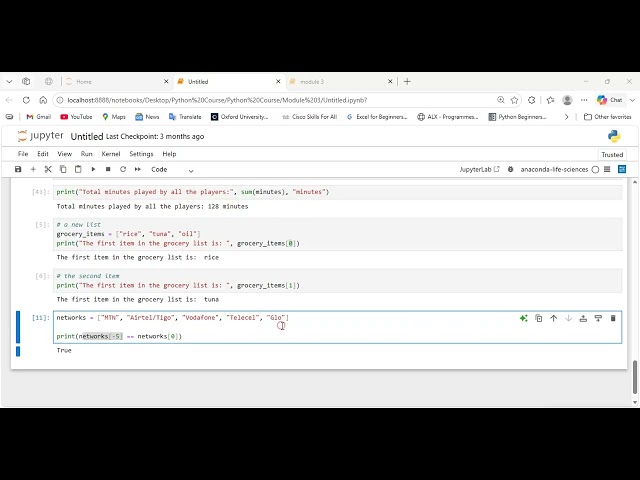
Task: Run the selected cell with the play icon
Action: pos(93,169)
